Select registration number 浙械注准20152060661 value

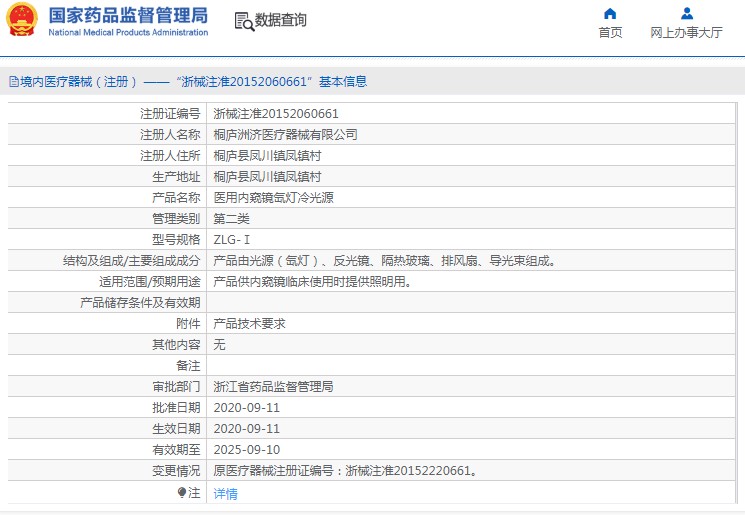coord(276,114)
